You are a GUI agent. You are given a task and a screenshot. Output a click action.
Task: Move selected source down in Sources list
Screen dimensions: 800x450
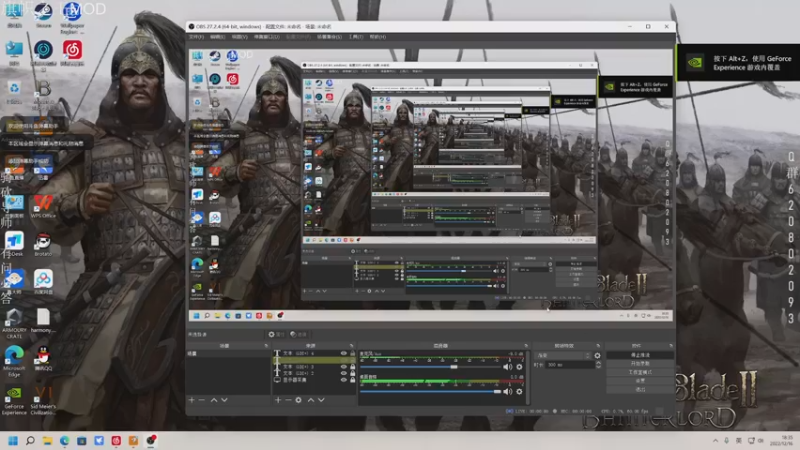click(x=321, y=400)
